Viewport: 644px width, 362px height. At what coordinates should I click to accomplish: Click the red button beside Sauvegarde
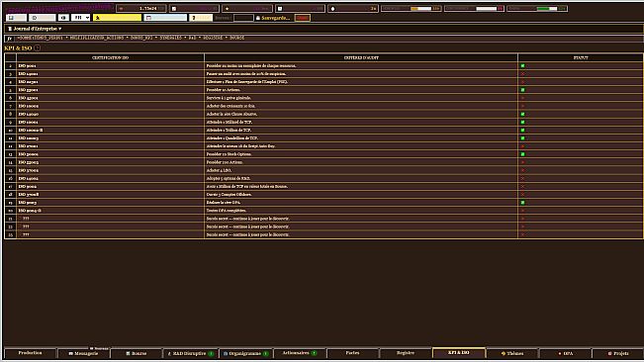point(303,18)
